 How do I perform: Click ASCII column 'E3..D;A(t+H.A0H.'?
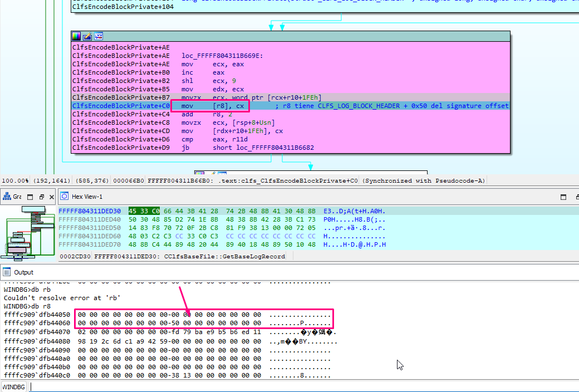355,212
